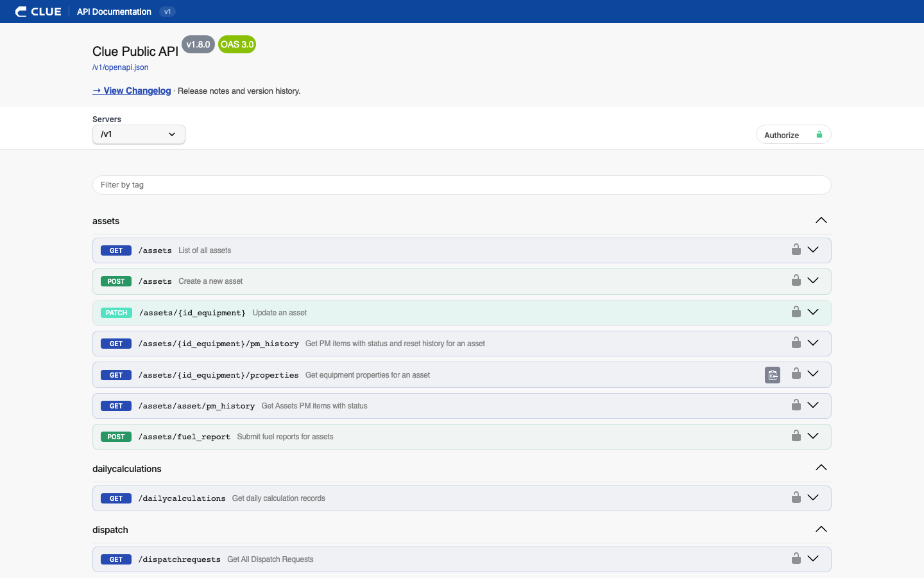Open the /v1/openapi.json link
The height and width of the screenshot is (578, 924).
[120, 67]
